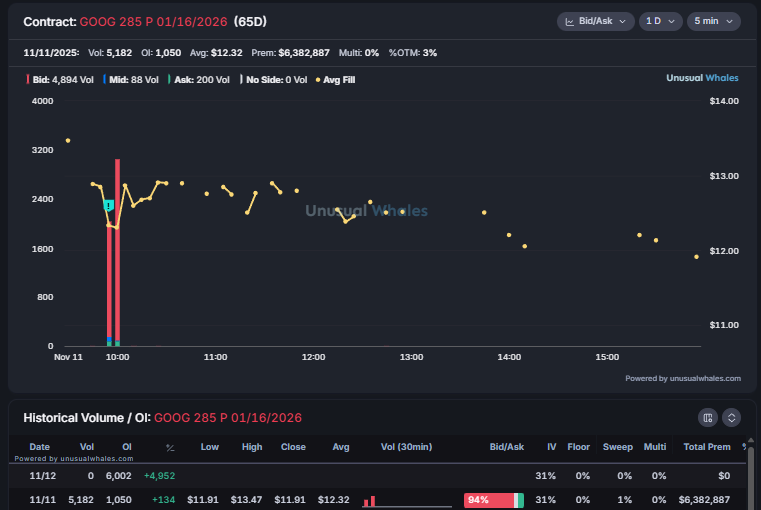Viewport: 761px width, 510px height.
Task: Click the expand/collapse arrows icon in Historical Volume
Action: pyautogui.click(x=731, y=417)
